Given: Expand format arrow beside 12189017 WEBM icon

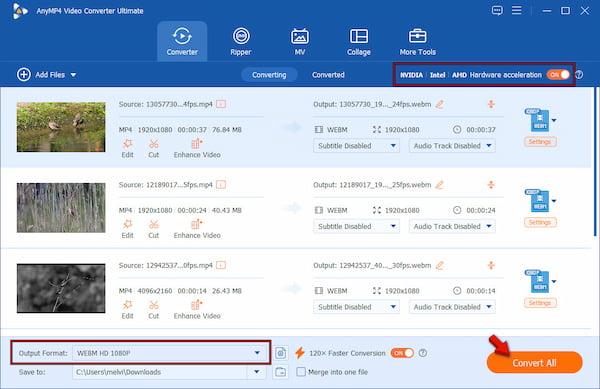Looking at the screenshot, I should coord(554,201).
